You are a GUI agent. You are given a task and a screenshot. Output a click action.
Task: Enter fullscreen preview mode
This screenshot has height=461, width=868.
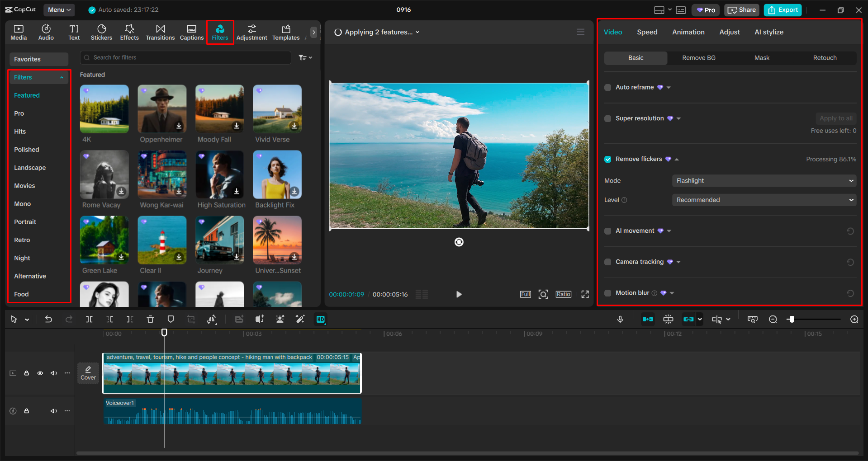[585, 295]
